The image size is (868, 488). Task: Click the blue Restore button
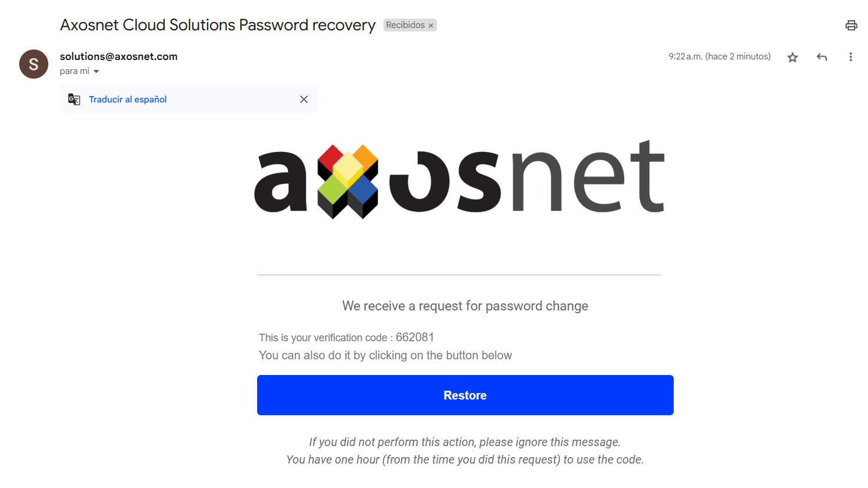[x=465, y=395]
